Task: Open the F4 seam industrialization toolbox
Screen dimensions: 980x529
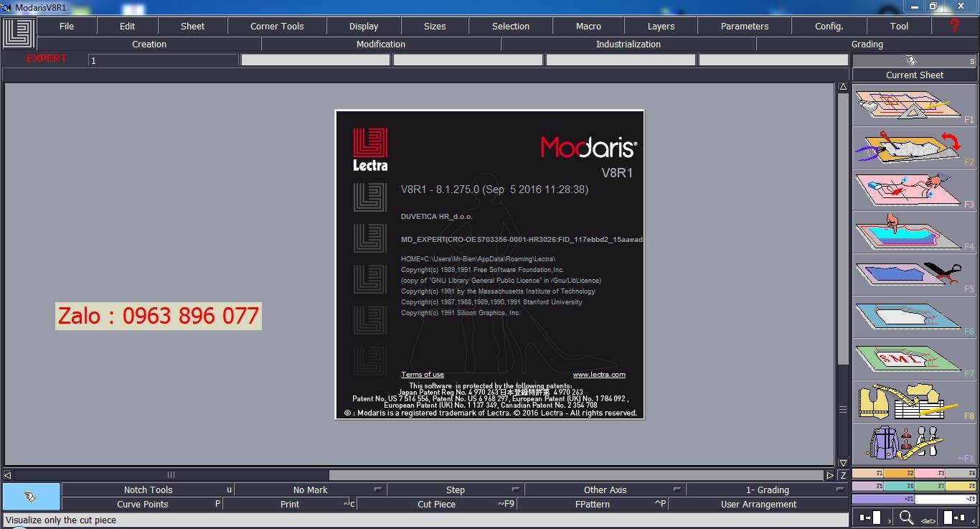Action: coord(914,232)
